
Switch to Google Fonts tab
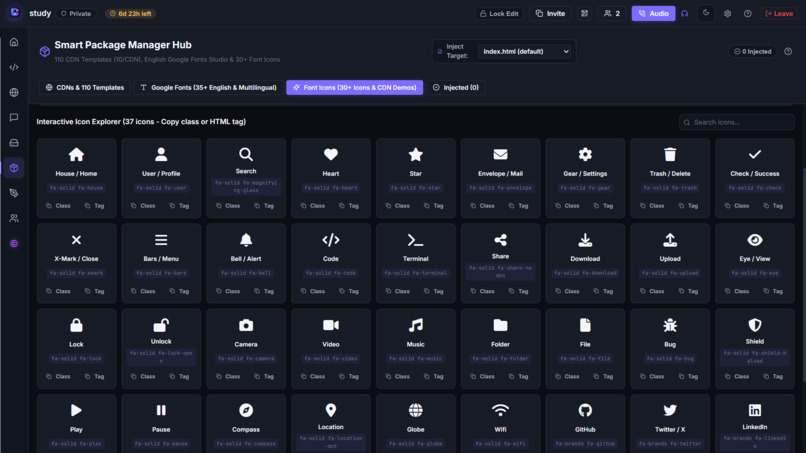(209, 87)
